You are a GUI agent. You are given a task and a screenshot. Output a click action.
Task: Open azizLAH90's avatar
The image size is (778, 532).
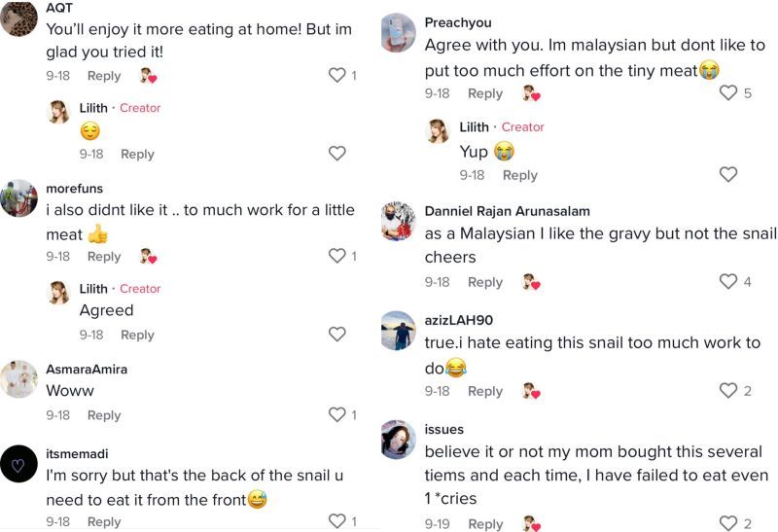coord(398,330)
